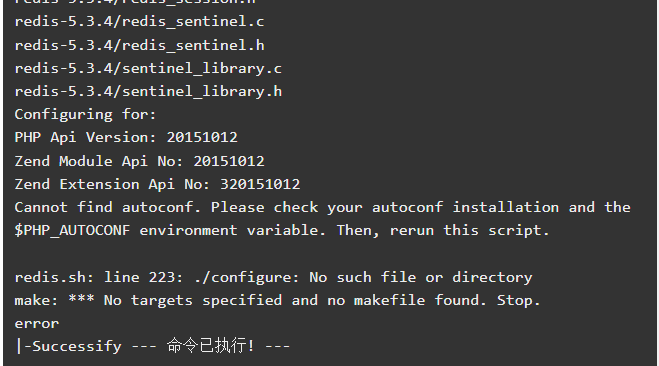Click the PHP Api Version line
The image size is (659, 366).
tap(126, 137)
